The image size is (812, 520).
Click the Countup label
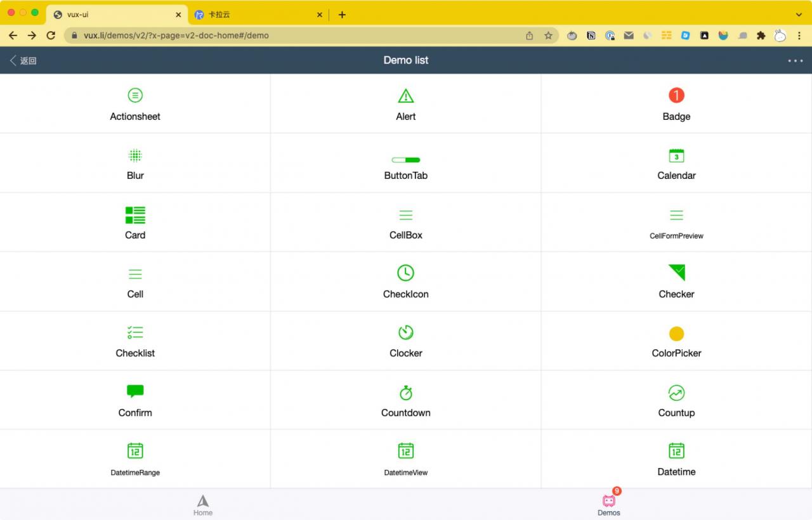pos(676,413)
